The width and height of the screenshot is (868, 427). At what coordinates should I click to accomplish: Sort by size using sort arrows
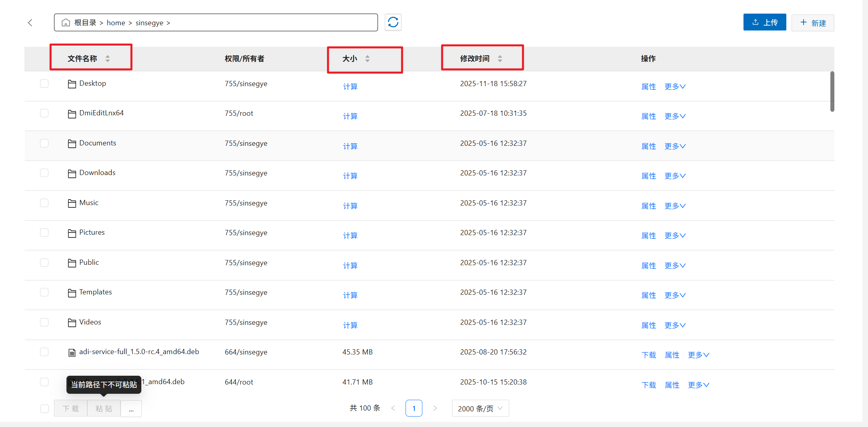[x=368, y=59]
